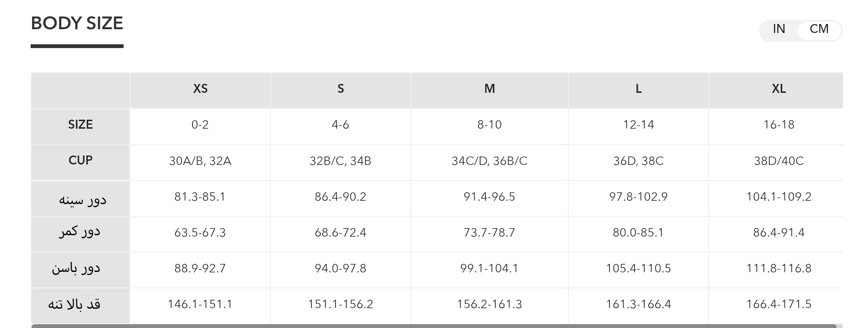Click the دور سینه row label
Screen dimensions: 868x328
82,199
